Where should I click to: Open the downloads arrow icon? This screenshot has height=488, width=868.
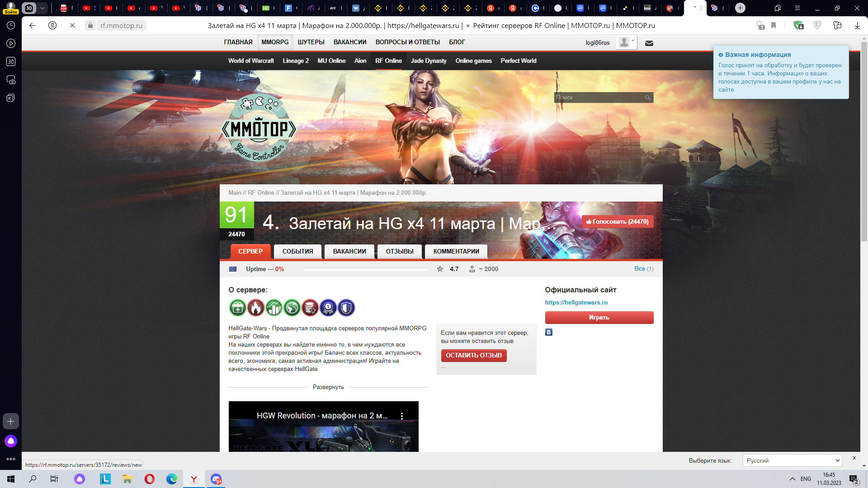[857, 26]
